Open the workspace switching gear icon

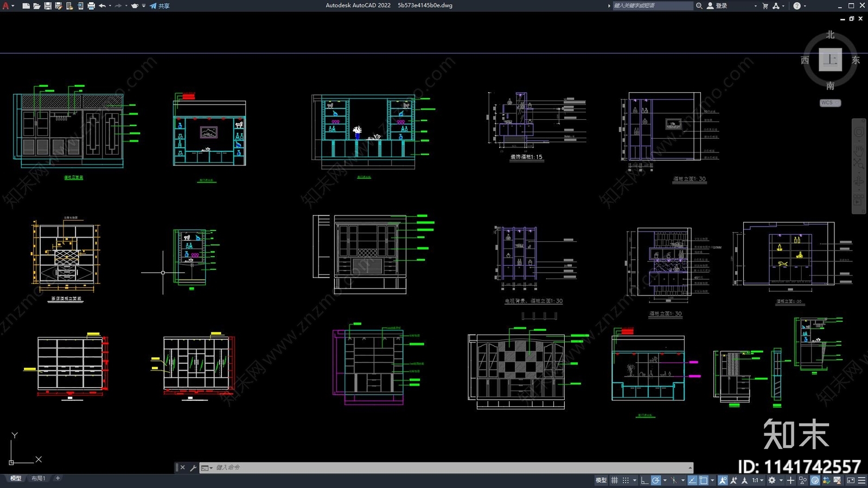tap(772, 480)
